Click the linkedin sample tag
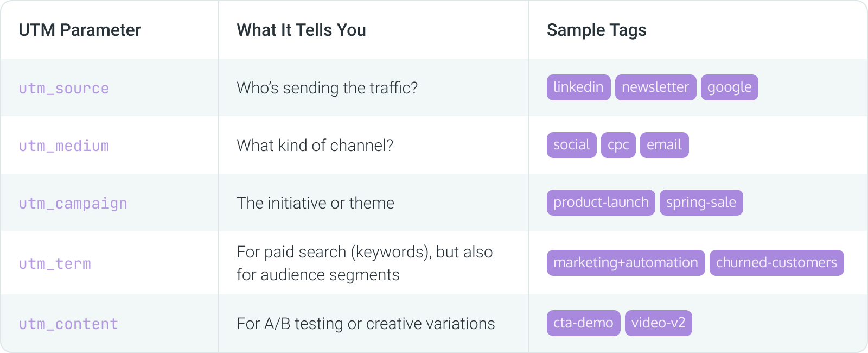The image size is (868, 353). pyautogui.click(x=578, y=87)
